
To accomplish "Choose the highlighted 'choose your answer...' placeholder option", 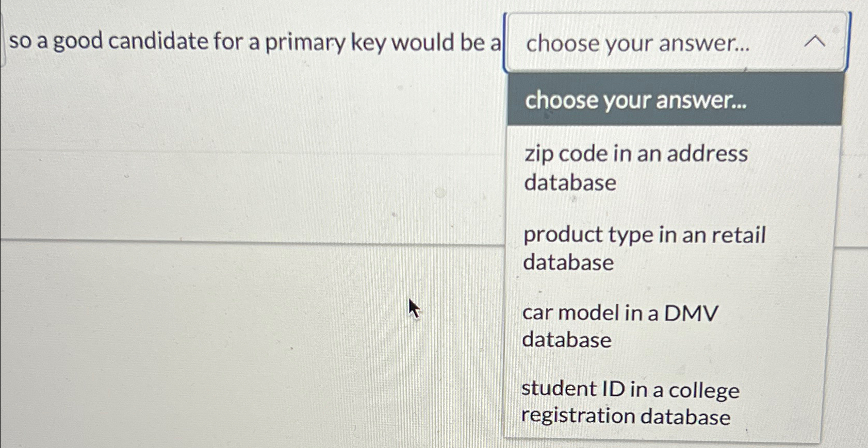I will 634,101.
